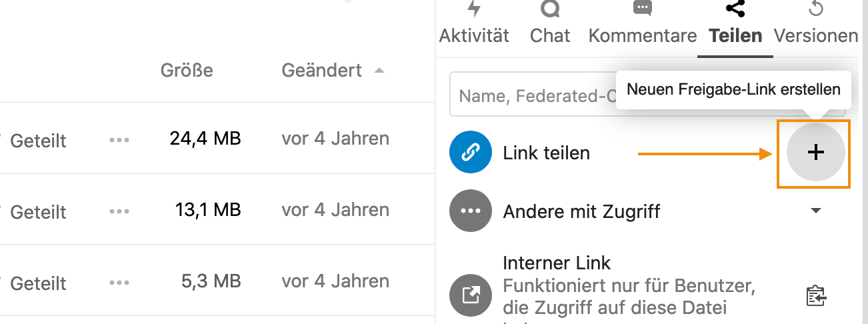Click Geteilt on the 13,1 MB file row
The width and height of the screenshot is (868, 324).
(38, 211)
